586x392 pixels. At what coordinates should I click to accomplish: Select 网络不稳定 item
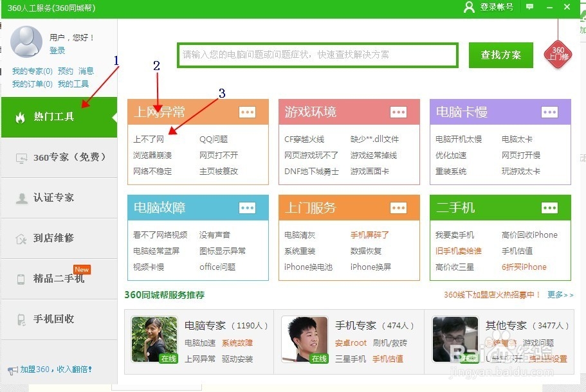(x=152, y=172)
